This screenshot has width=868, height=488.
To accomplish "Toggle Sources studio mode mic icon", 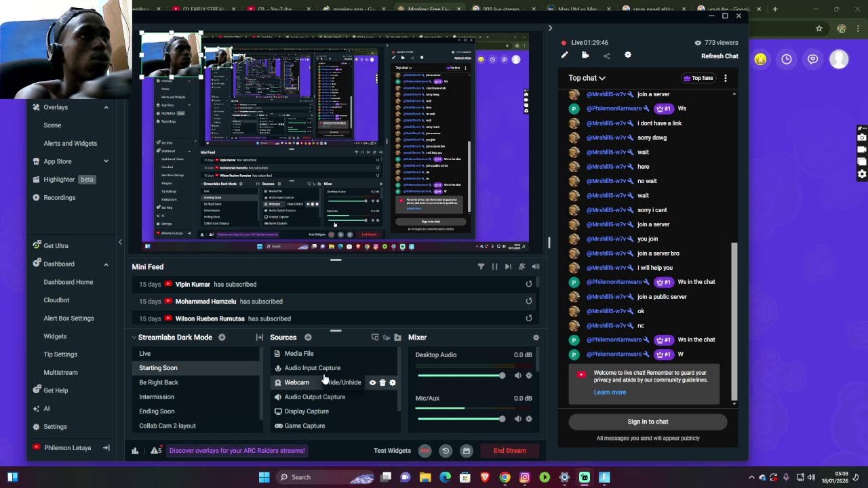I will pos(387,338).
